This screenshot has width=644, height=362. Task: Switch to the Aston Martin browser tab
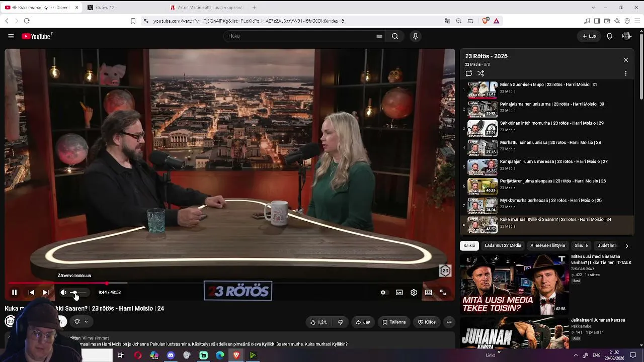pos(206,8)
